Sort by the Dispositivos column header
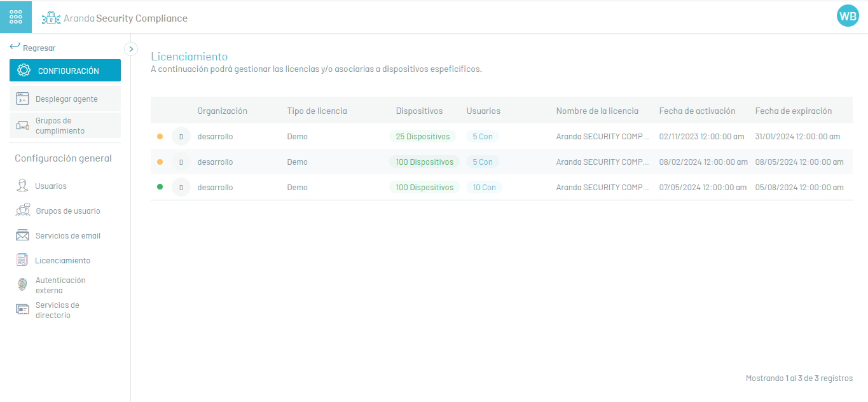 (x=419, y=111)
